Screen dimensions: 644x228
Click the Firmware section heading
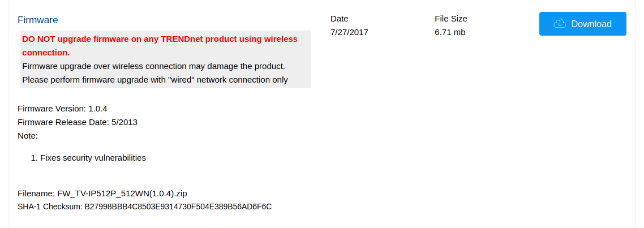(x=38, y=20)
